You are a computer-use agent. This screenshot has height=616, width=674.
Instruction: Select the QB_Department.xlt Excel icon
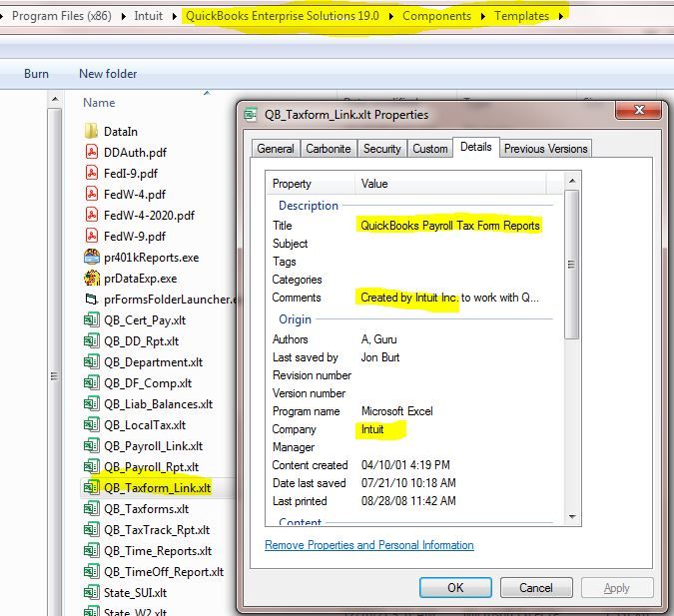[91, 362]
